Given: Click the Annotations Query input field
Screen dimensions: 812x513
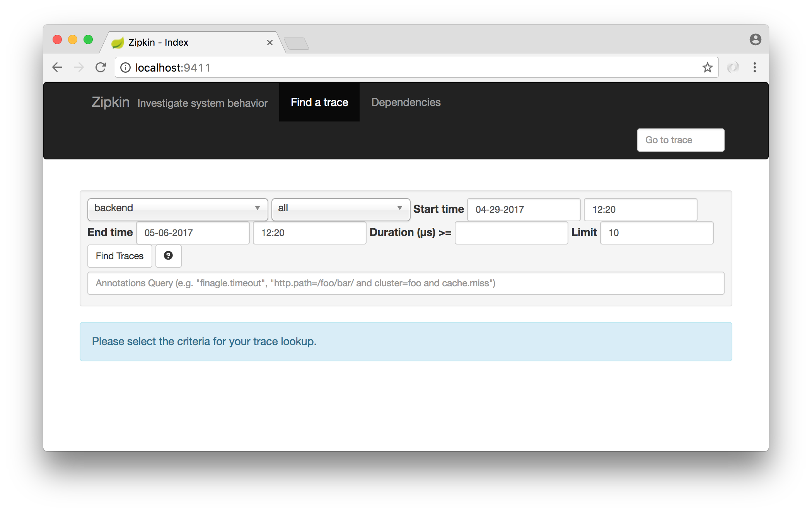Looking at the screenshot, I should (406, 283).
